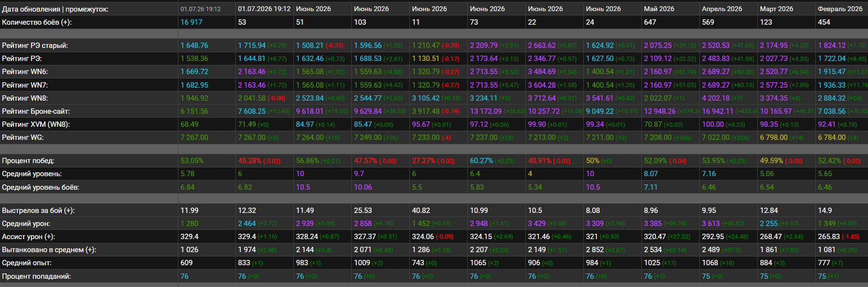Select the overall RE rating 1 538.36
The width and height of the screenshot is (868, 287).
click(194, 58)
